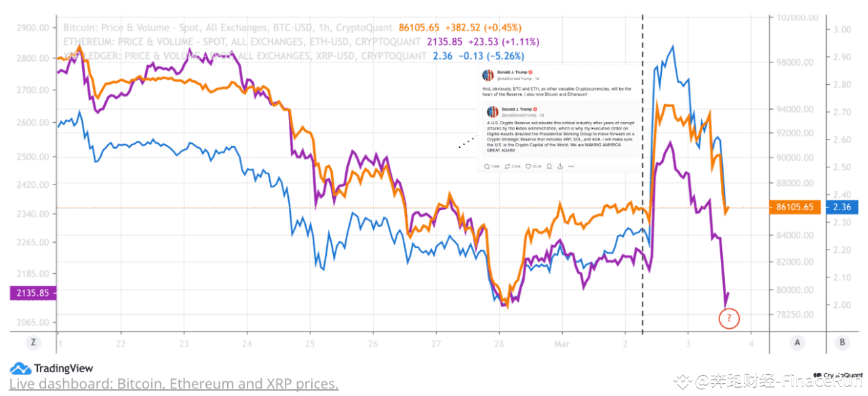Click the share icon in the tweet
Viewport: 868px width, 396px height.
point(560,166)
